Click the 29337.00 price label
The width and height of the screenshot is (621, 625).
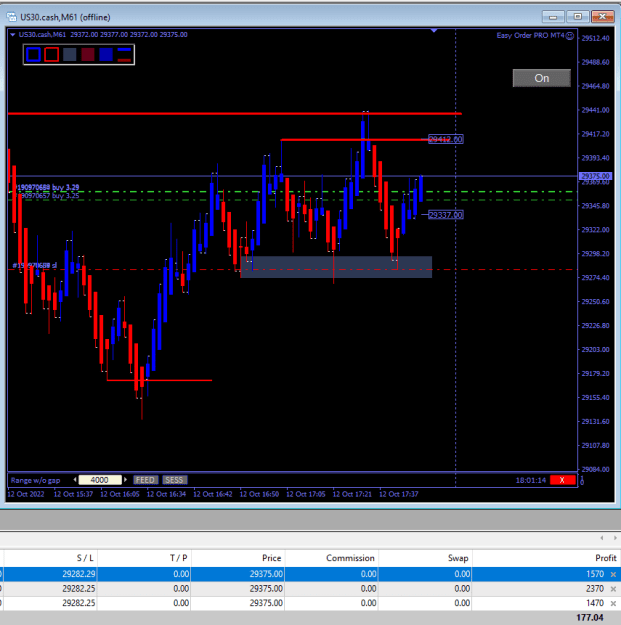tap(446, 215)
